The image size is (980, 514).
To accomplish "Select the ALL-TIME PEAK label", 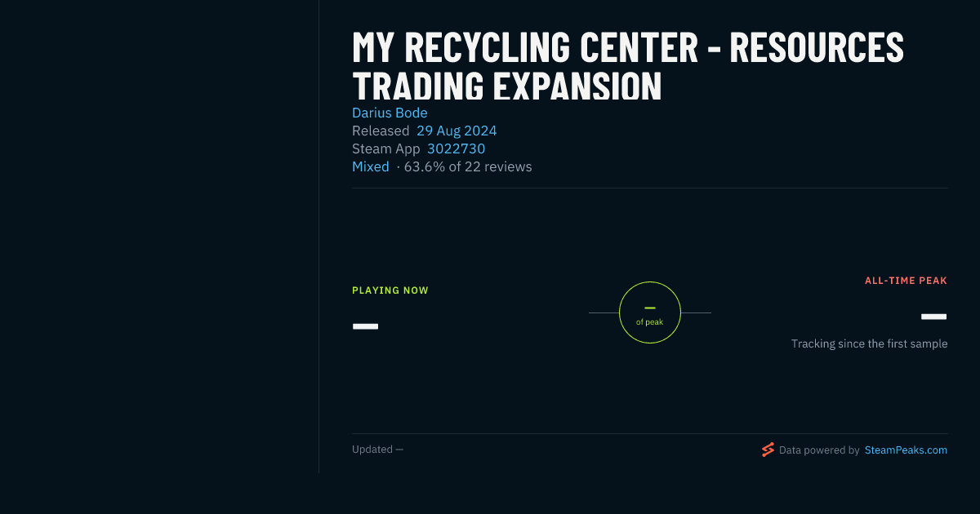I will [906, 281].
